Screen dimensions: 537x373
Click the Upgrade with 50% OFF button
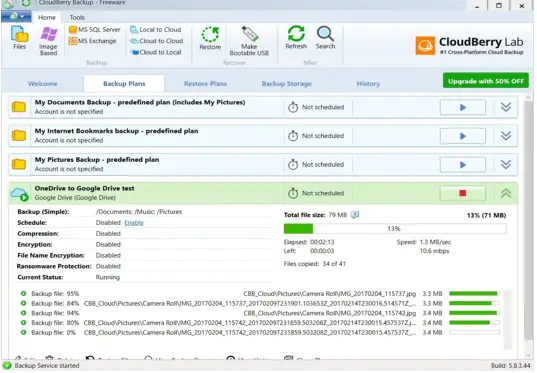tap(486, 81)
